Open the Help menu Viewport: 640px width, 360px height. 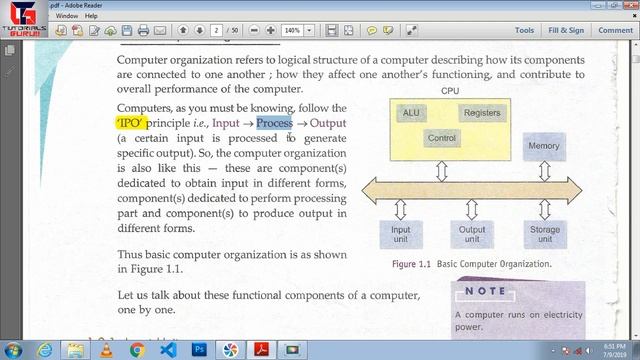pyautogui.click(x=91, y=16)
